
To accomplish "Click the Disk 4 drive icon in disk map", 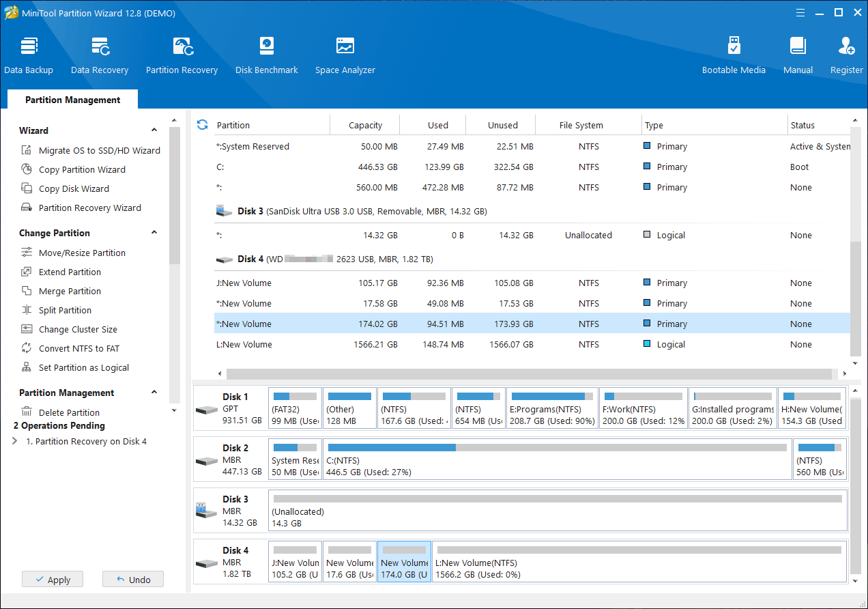I will click(206, 563).
